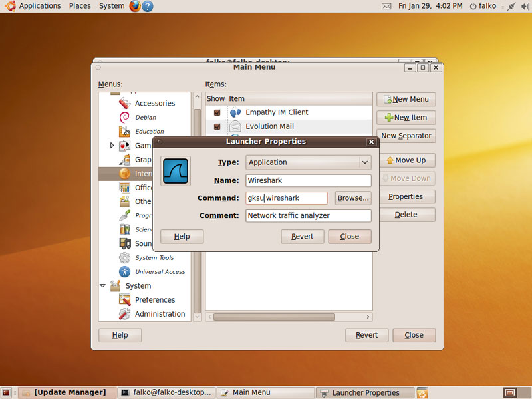
Task: Open the Applications menu
Action: 39,6
